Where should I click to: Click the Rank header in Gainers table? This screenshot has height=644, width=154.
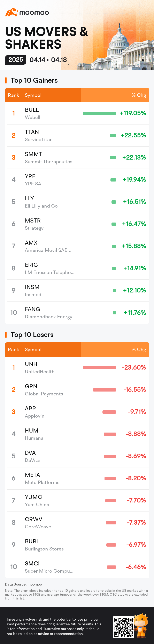coord(14,95)
